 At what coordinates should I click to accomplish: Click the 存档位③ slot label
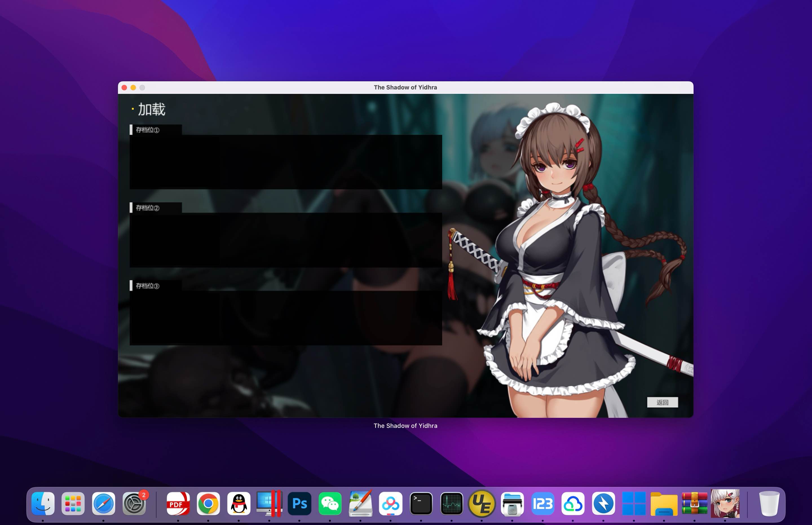click(148, 286)
